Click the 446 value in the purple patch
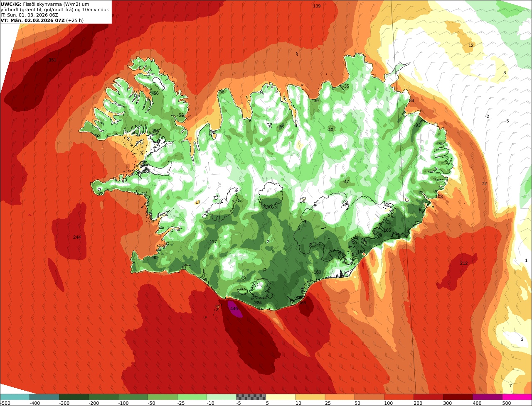This screenshot has width=532, height=406. (x=234, y=308)
